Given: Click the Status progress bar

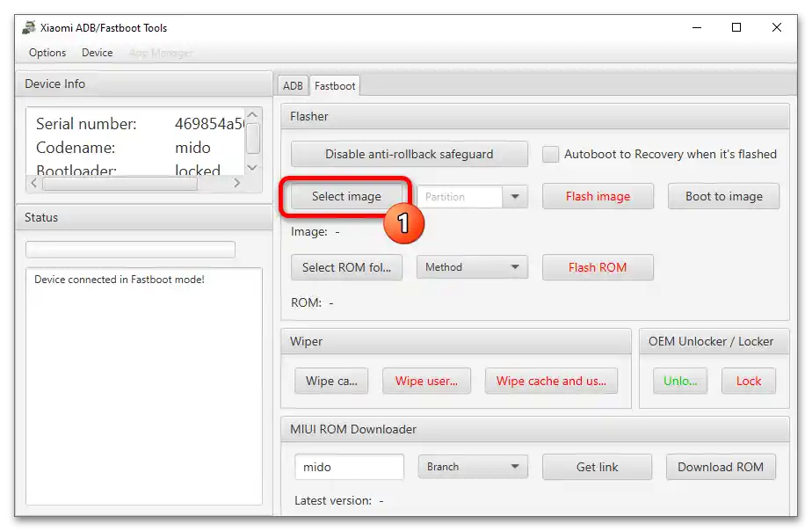Looking at the screenshot, I should click(x=130, y=249).
